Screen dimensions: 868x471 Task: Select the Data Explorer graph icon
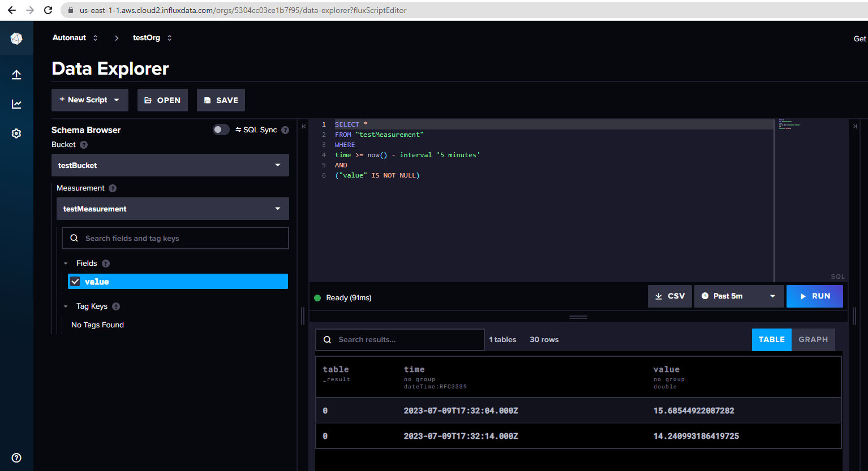point(16,103)
